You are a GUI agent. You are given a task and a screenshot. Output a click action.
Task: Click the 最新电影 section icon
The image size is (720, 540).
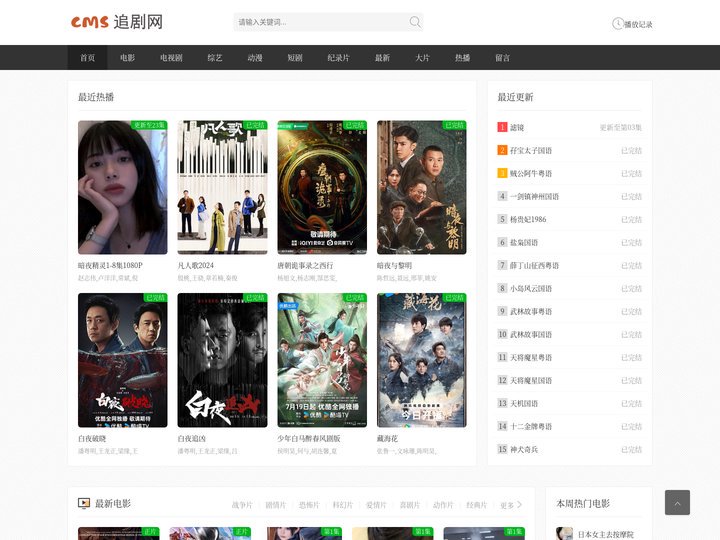(x=84, y=503)
